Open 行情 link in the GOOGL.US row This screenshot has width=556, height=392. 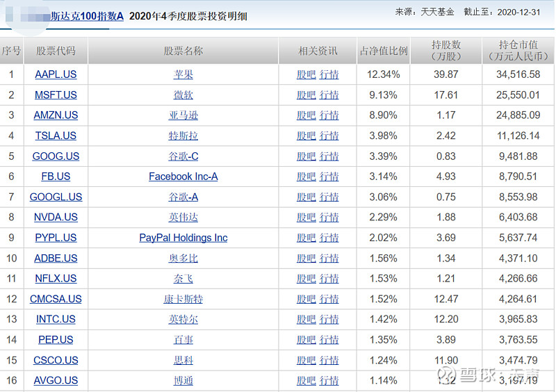coord(329,197)
